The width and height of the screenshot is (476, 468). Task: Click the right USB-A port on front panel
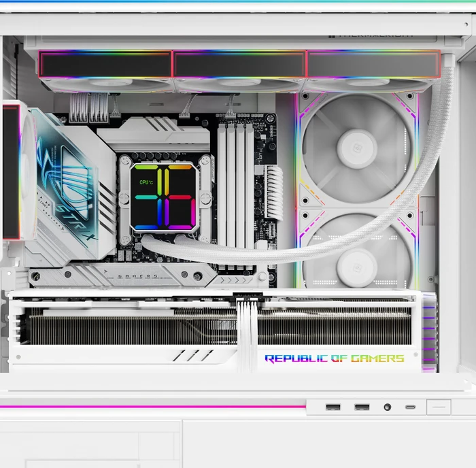tap(362, 407)
